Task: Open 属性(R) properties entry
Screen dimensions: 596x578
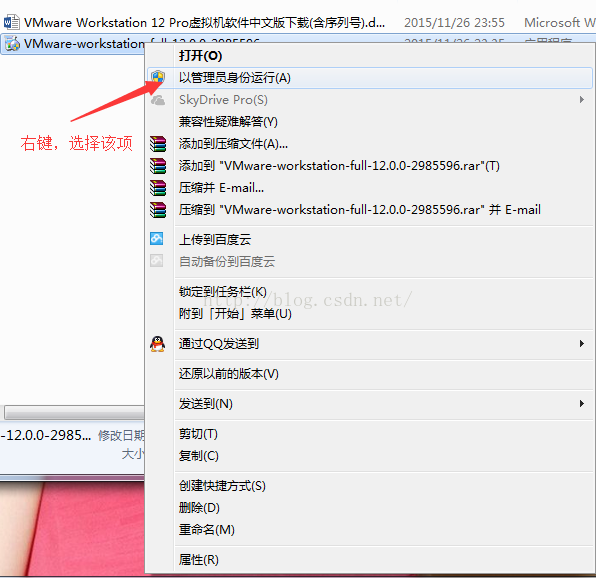Action: coord(369,560)
